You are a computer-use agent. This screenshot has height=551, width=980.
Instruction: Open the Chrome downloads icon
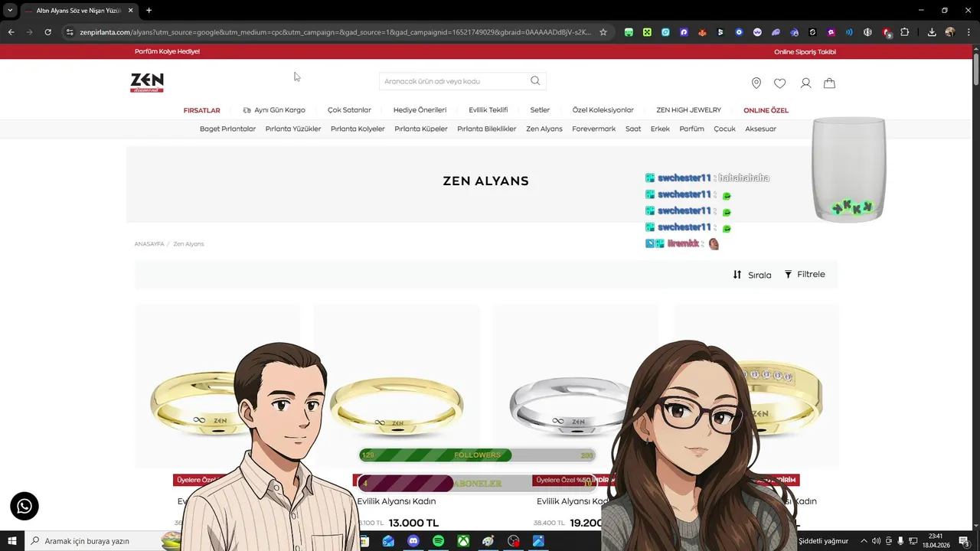932,32
